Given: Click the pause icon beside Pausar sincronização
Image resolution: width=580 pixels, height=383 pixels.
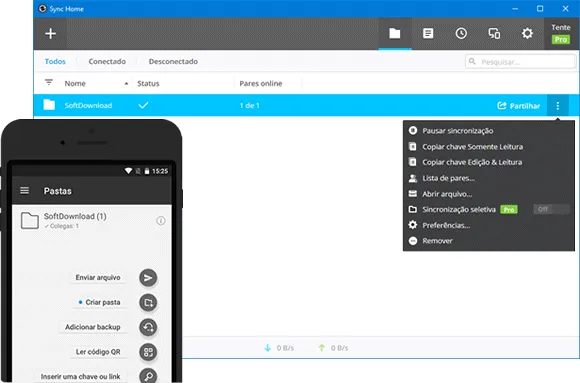Looking at the screenshot, I should click(413, 130).
